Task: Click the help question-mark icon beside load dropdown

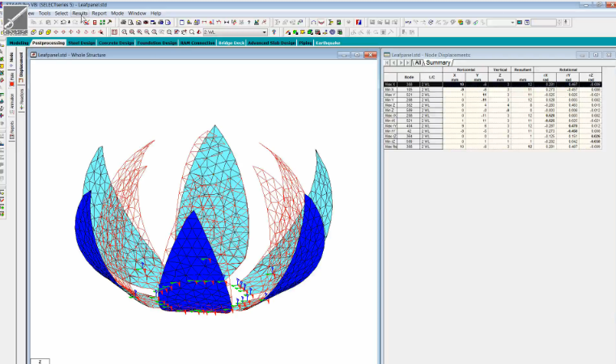Action: (274, 32)
